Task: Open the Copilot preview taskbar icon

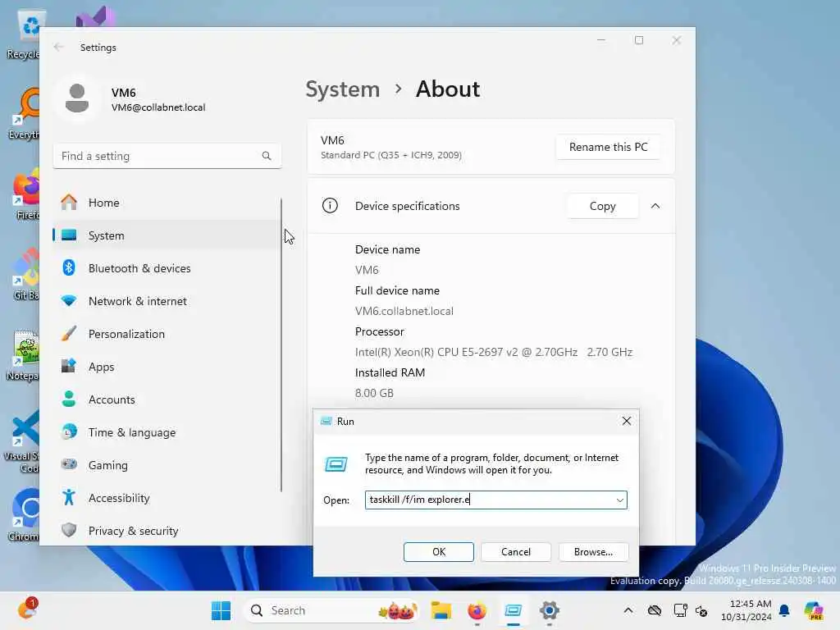Action: point(814,610)
